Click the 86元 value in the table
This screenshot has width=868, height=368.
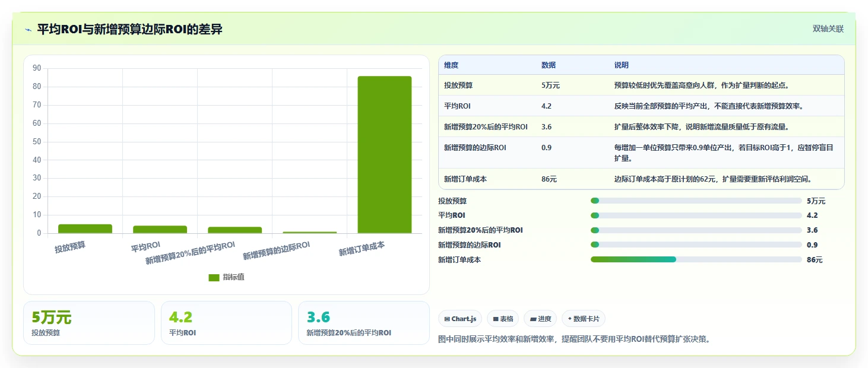tap(549, 179)
